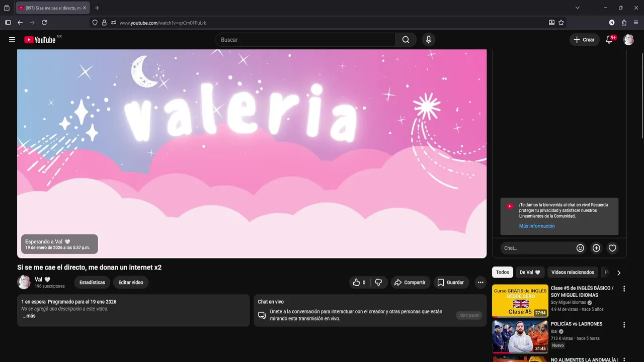The height and width of the screenshot is (362, 644).
Task: Click the plus circle icon in chat
Action: click(x=596, y=248)
